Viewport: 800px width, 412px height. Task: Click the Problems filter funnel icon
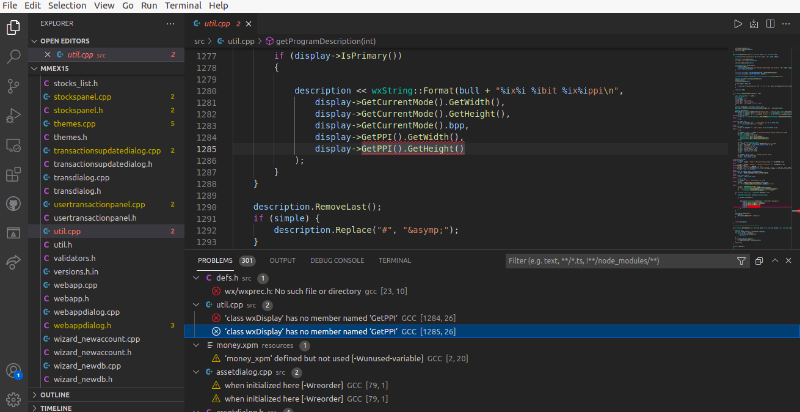(x=741, y=261)
